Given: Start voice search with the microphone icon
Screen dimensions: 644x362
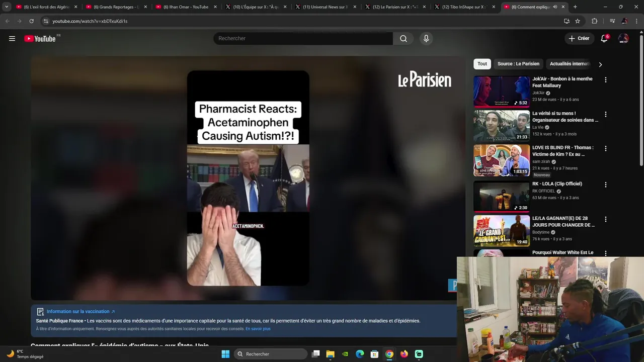Looking at the screenshot, I should 426,39.
